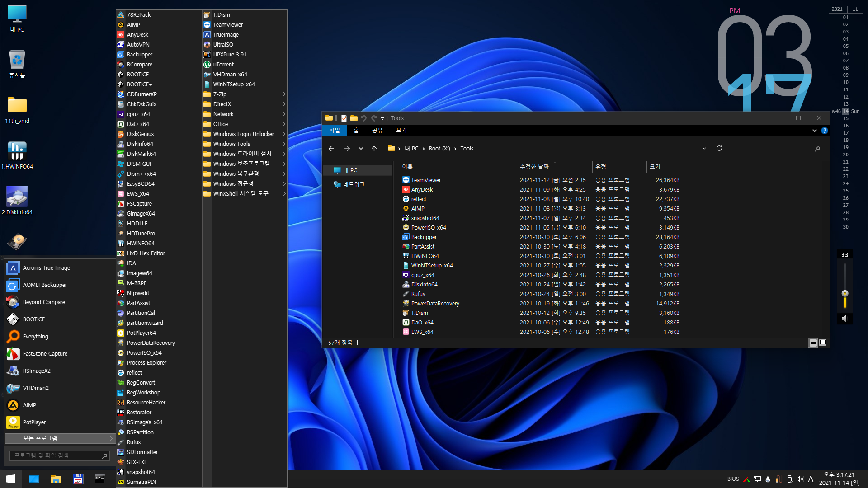The width and height of the screenshot is (868, 488).
Task: Expand the 7-Zip submenu
Action: pyautogui.click(x=245, y=94)
